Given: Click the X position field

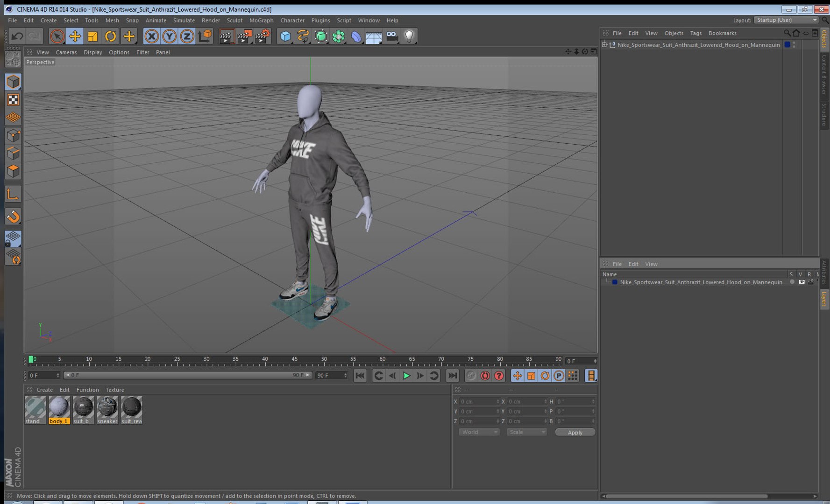Looking at the screenshot, I should (479, 401).
